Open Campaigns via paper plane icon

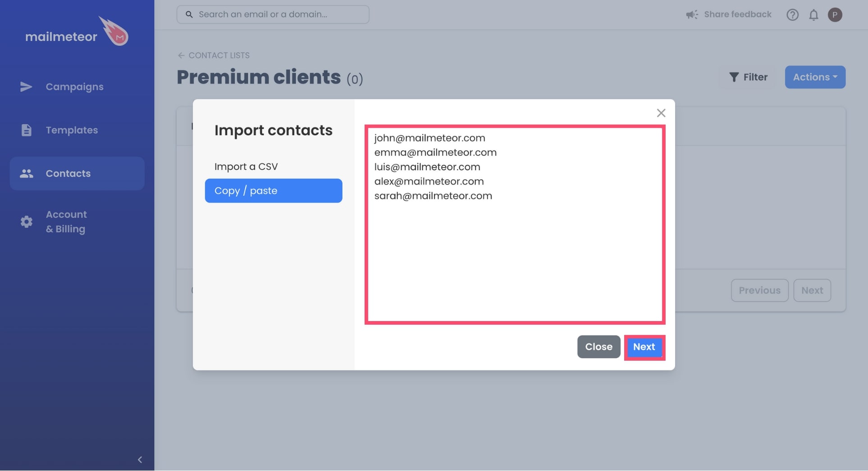[26, 87]
